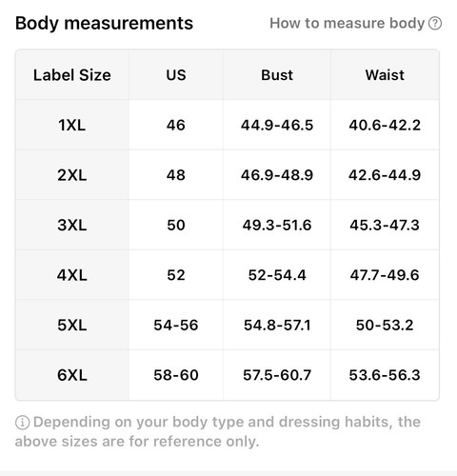457x476 pixels.
Task: Select the 52-54.4 bust cell
Action: (x=277, y=275)
